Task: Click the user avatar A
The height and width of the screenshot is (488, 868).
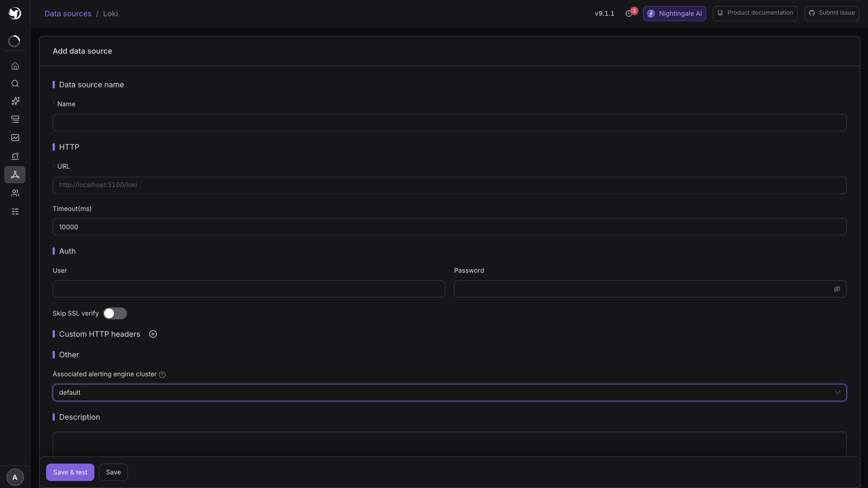Action: click(x=15, y=477)
